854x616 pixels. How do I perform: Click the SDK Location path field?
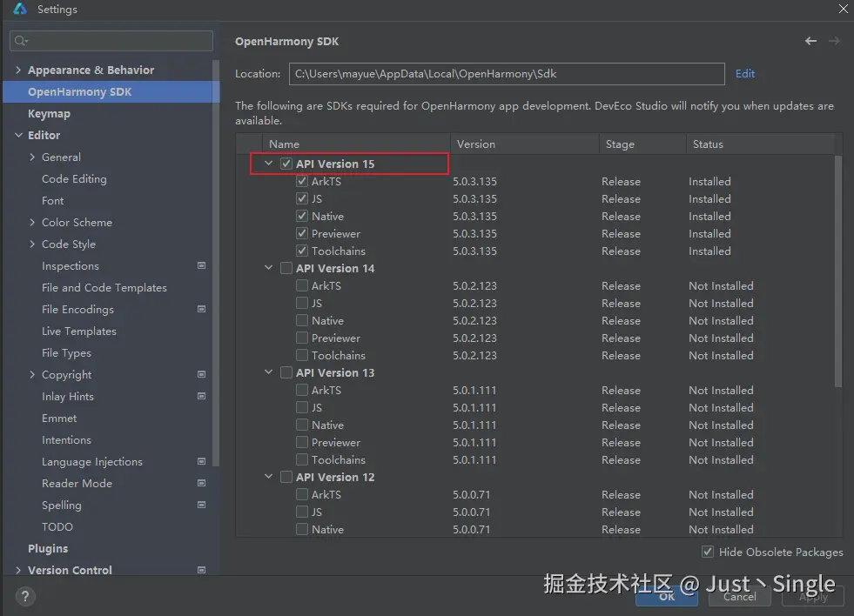[x=507, y=73]
